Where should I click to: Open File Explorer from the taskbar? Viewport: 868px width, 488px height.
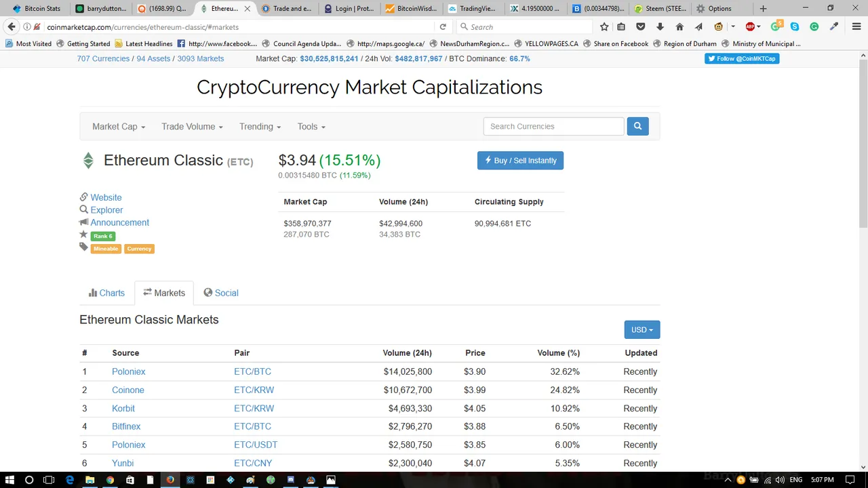(x=90, y=480)
